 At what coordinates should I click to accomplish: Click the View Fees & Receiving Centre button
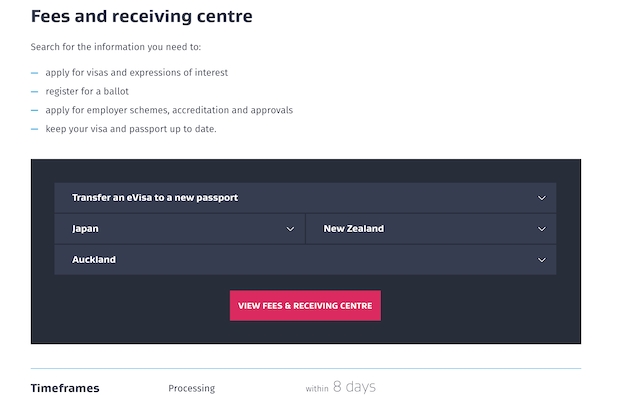(305, 306)
